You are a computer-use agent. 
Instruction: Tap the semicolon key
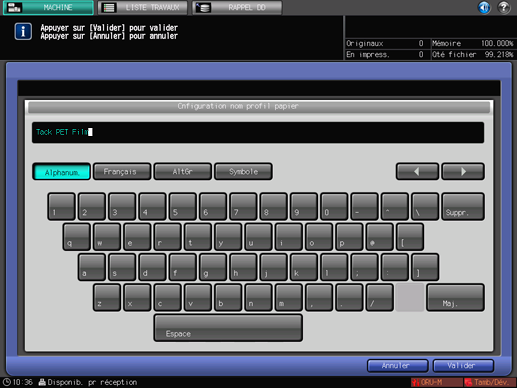[365, 267]
